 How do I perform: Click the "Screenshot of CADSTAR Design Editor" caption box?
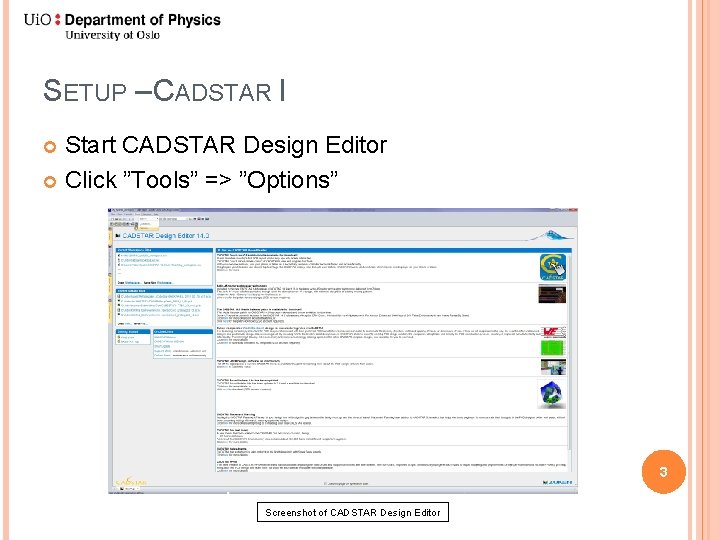[353, 512]
